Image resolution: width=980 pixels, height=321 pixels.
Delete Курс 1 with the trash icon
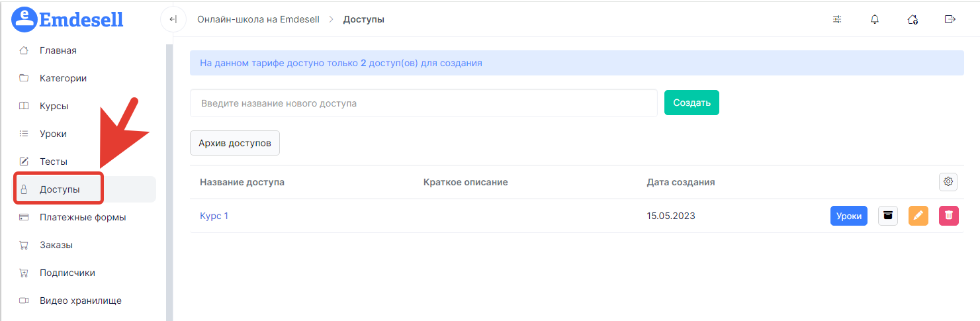pos(949,216)
